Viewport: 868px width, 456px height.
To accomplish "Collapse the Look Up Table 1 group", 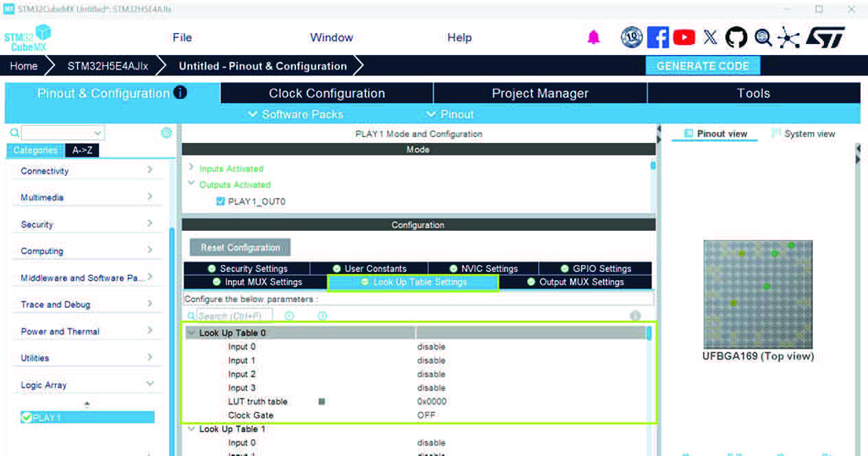I will pos(191,429).
